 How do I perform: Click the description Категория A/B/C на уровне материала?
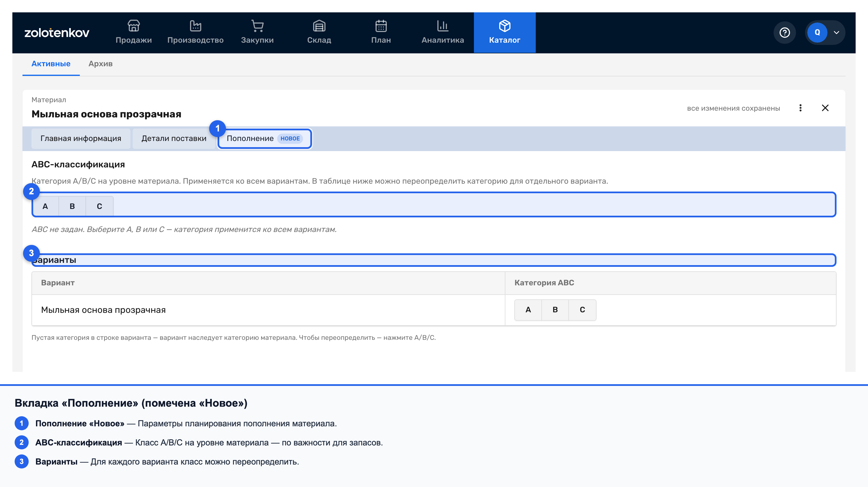click(320, 181)
